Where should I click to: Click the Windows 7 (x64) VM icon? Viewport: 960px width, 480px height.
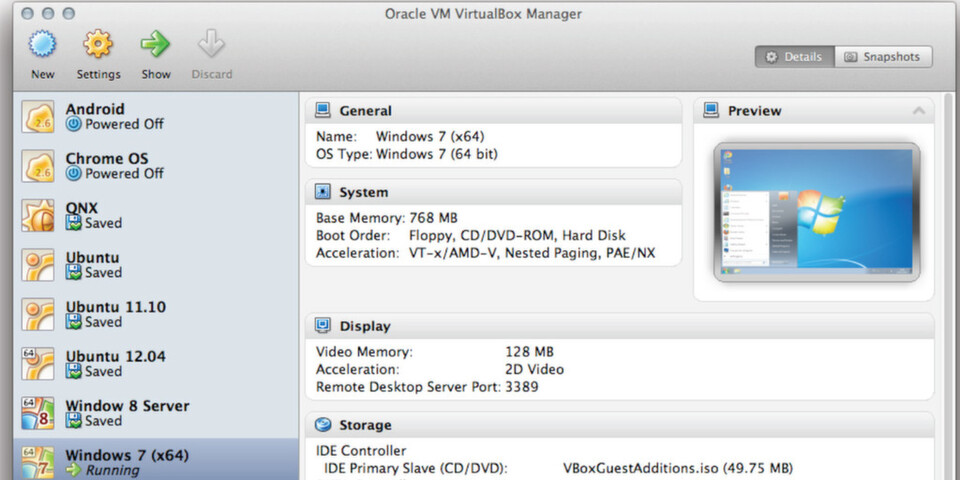[38, 463]
